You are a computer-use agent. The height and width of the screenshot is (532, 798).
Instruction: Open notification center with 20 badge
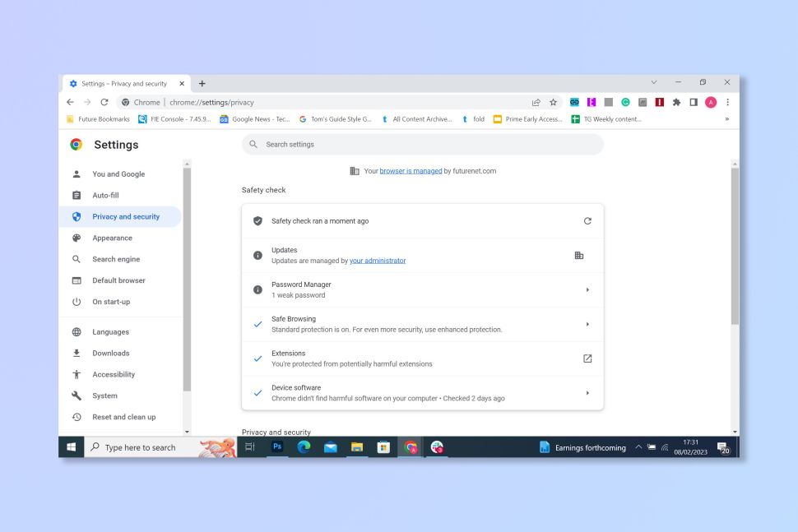723,447
